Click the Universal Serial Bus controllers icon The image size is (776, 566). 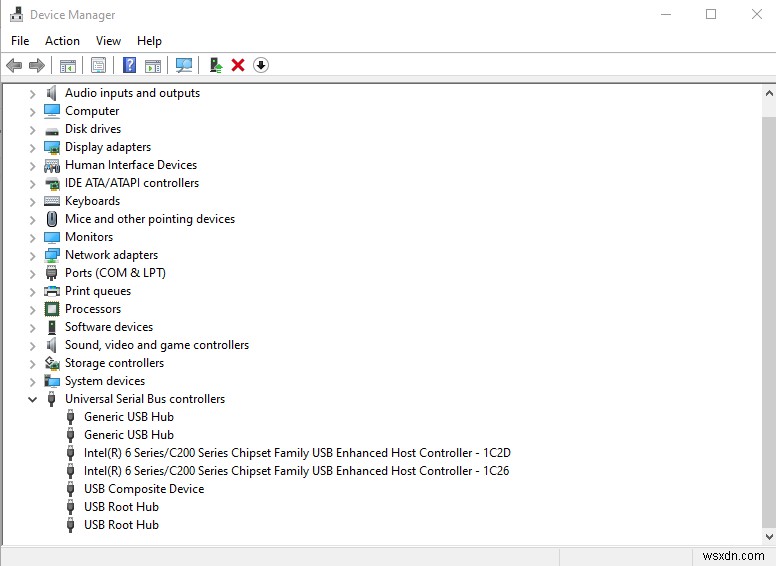[x=51, y=399]
